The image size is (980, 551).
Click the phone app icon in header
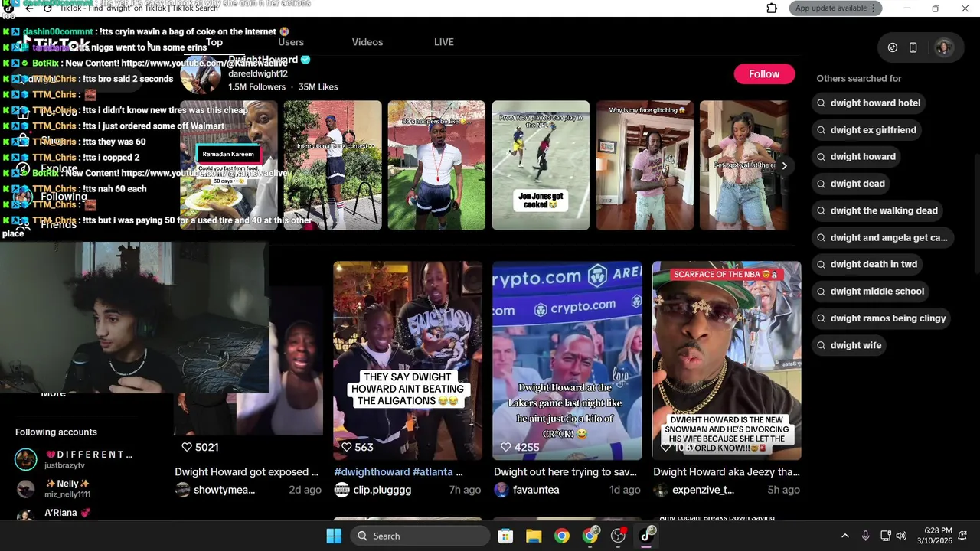(x=913, y=47)
